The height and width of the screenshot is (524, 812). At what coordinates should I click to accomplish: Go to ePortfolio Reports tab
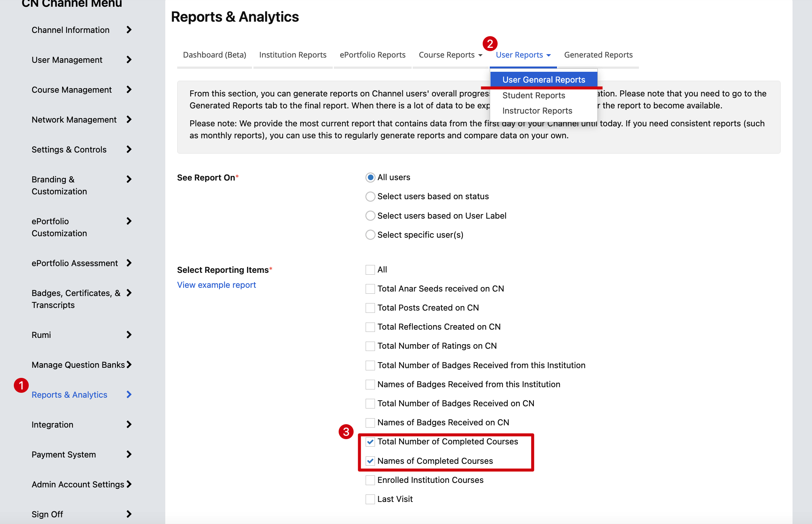pos(372,55)
